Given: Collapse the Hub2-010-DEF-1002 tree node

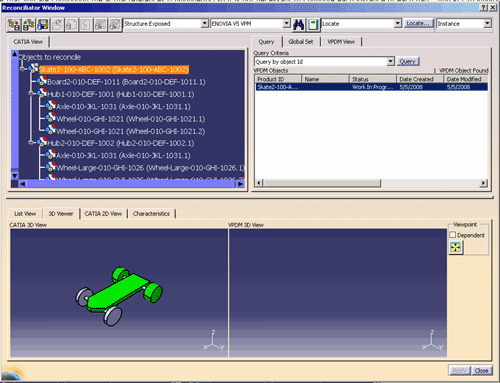Looking at the screenshot, I should click(31, 143).
